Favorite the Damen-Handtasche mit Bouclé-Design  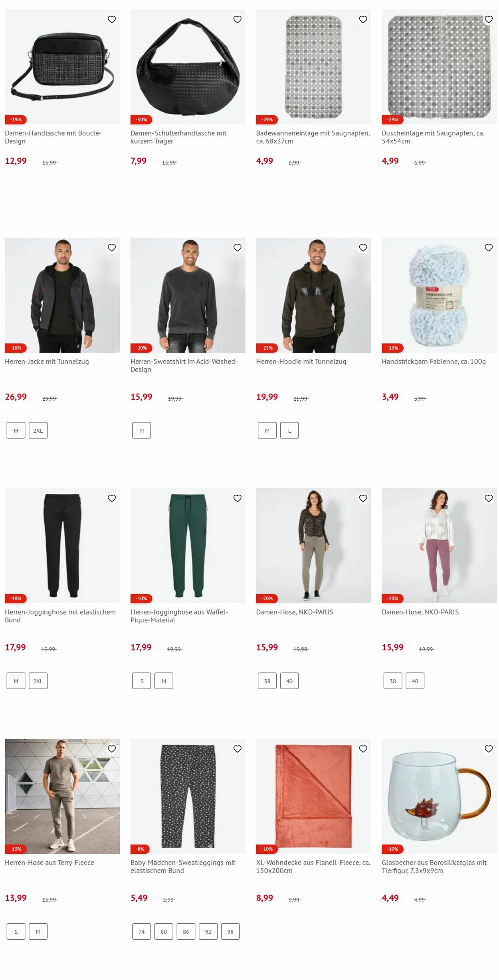tap(112, 19)
